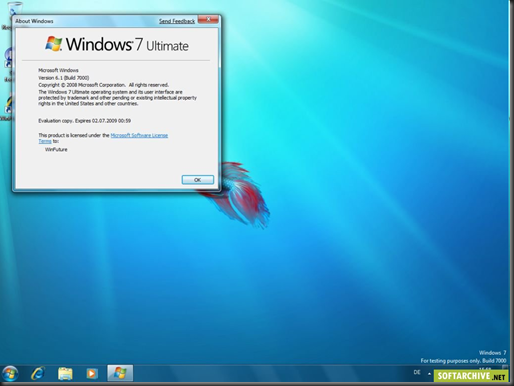Close the About Windows dialog
The height and width of the screenshot is (386, 514).
(x=208, y=19)
